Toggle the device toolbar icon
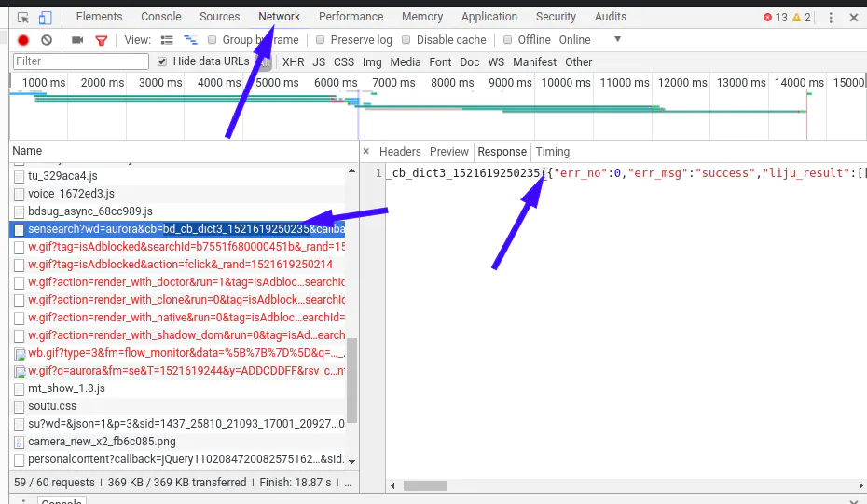This screenshot has height=504, width=867. point(45,18)
